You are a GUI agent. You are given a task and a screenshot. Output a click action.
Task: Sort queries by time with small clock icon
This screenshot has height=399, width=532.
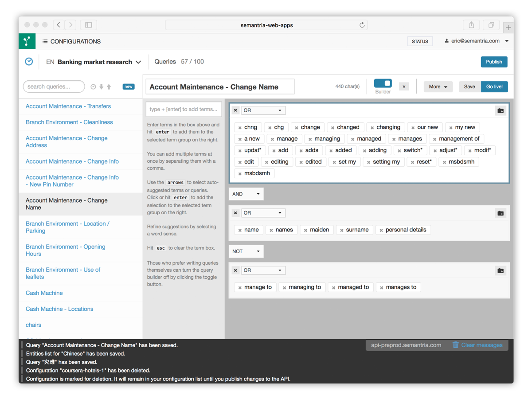pyautogui.click(x=93, y=87)
